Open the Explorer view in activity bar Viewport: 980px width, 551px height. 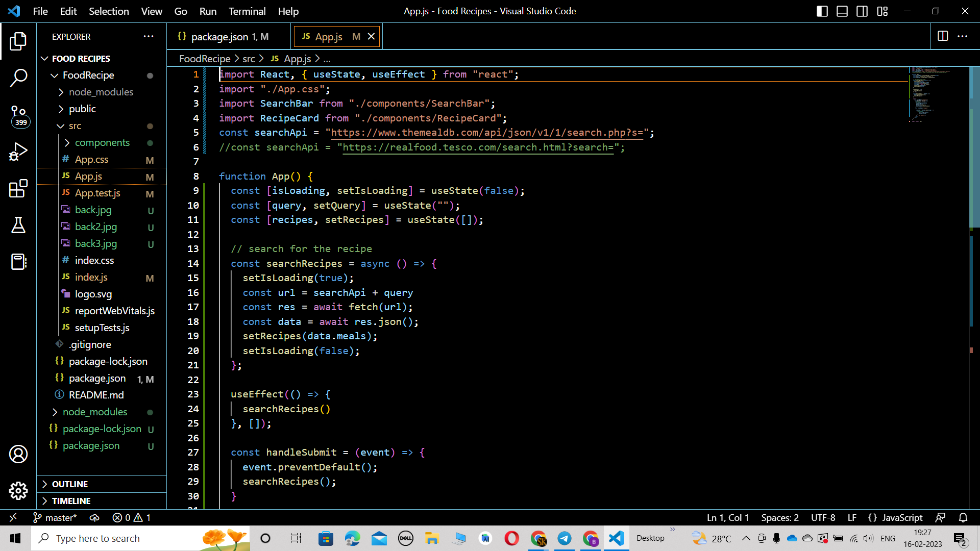pos(18,41)
